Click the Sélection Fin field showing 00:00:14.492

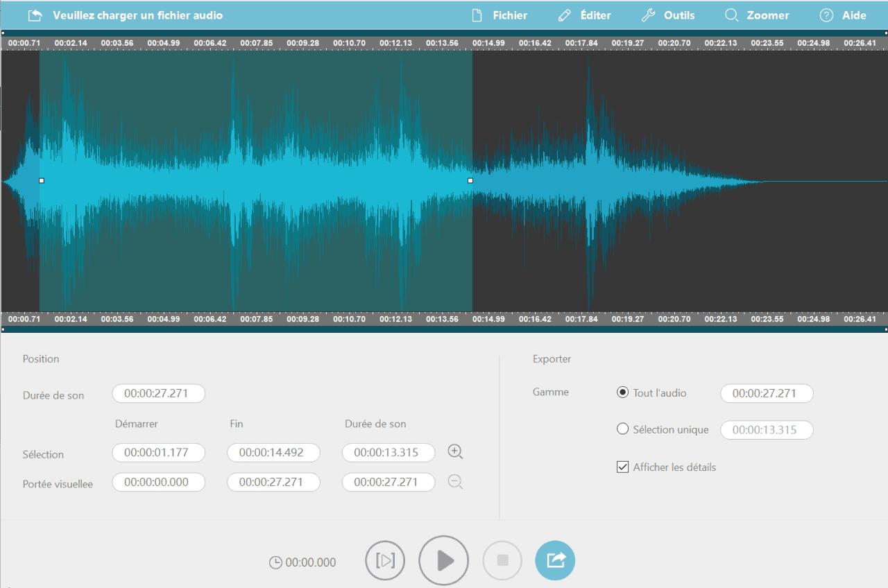pyautogui.click(x=273, y=453)
